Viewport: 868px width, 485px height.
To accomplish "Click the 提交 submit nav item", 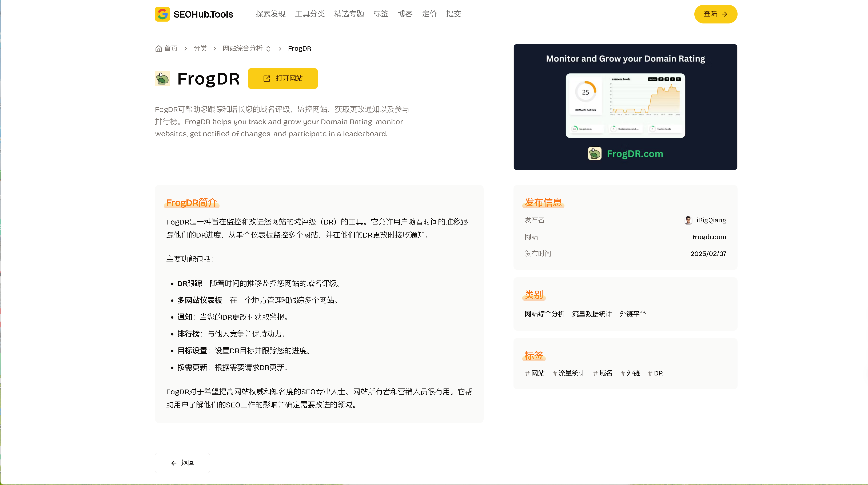I will pos(453,14).
